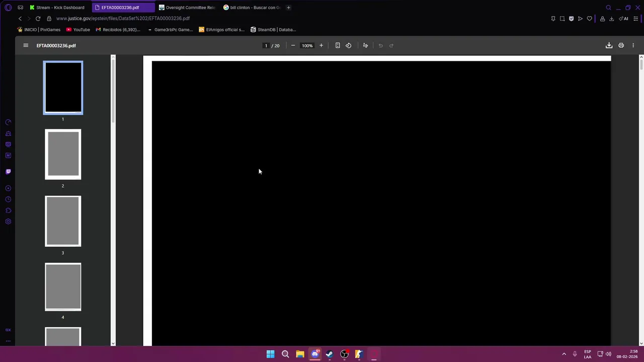Take a snapshot with camera icon
This screenshot has height=362, width=644.
pos(562,19)
